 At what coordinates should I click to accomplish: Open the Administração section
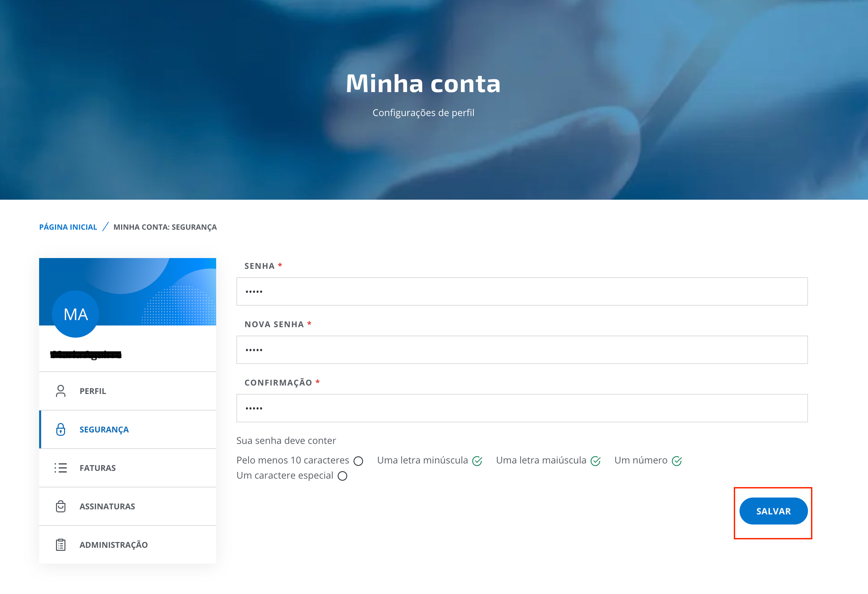[128, 545]
